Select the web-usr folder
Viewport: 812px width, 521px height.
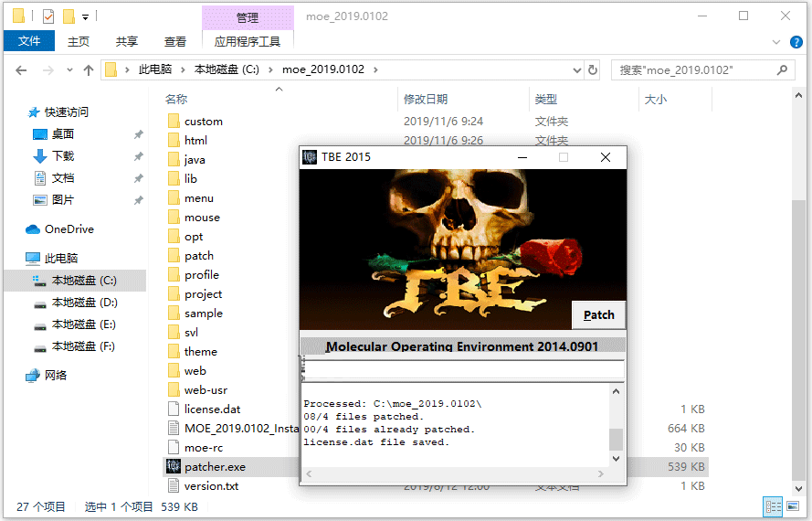click(x=206, y=390)
